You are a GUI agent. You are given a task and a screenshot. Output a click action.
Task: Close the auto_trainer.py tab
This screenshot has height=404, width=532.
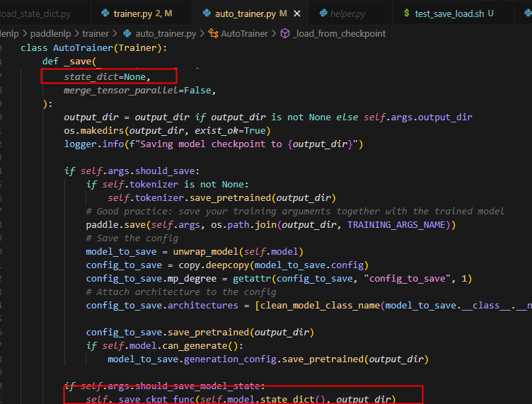click(x=298, y=13)
